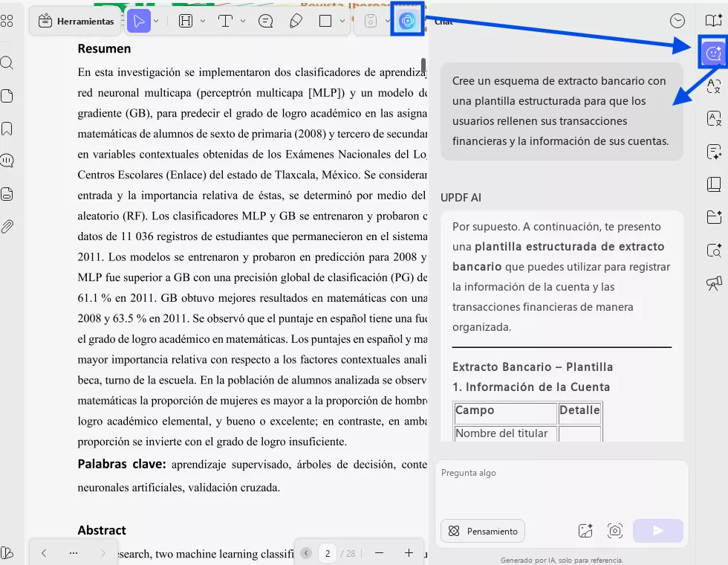Open the left sidebar search tool
The width and height of the screenshot is (728, 565).
pos(7,62)
